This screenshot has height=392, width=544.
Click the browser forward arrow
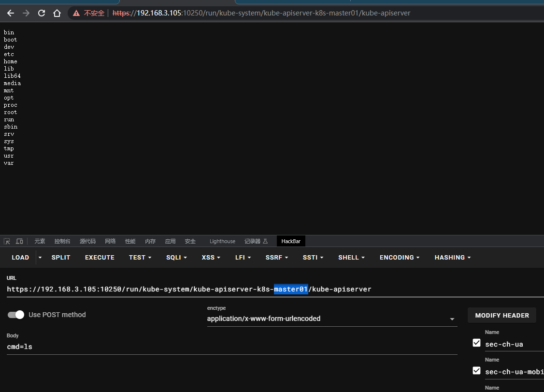point(26,13)
